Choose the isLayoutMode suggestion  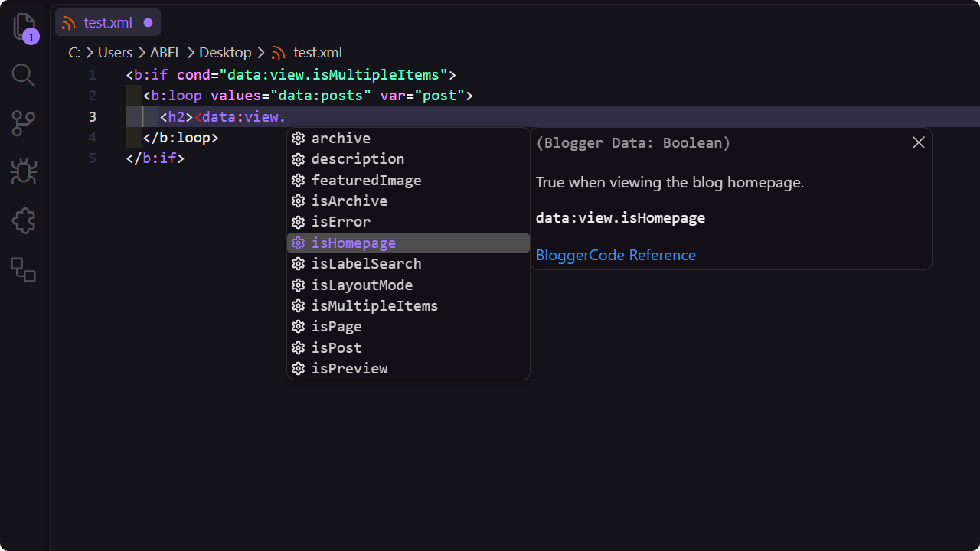tap(408, 285)
